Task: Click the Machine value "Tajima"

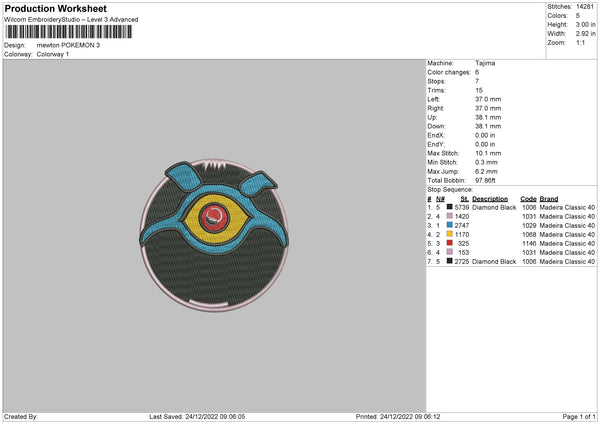Action: [x=485, y=63]
